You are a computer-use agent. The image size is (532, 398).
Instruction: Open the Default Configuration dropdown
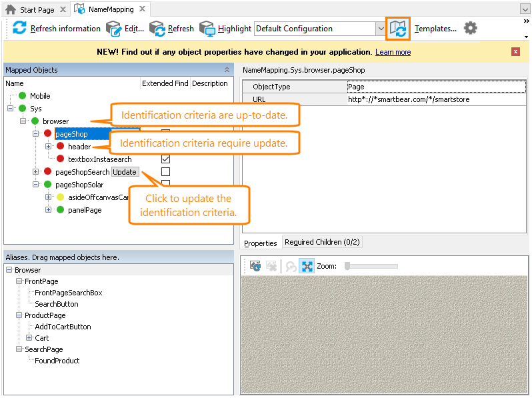pos(381,29)
